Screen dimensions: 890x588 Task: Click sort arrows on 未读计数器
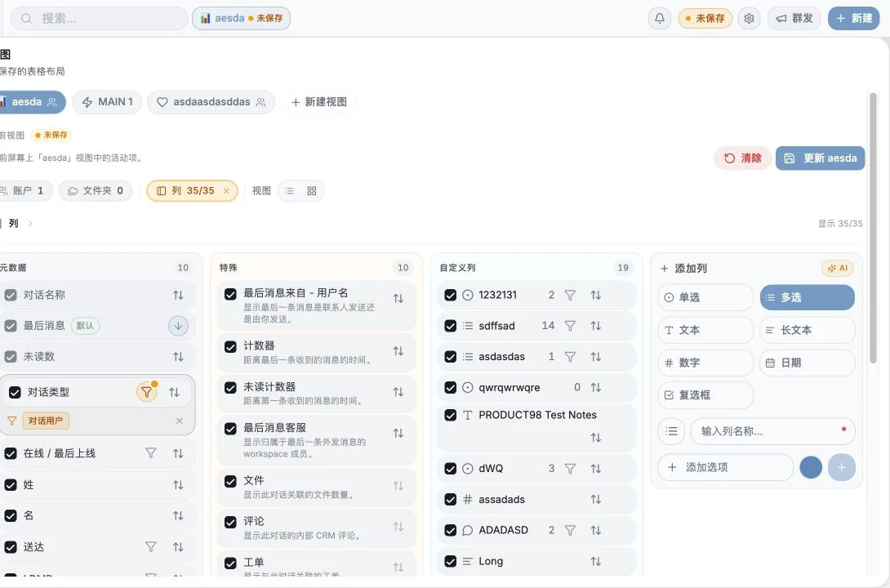pyautogui.click(x=398, y=392)
